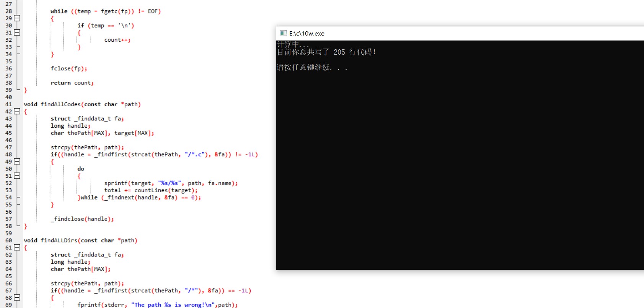The image size is (644, 308).
Task: Collapse findAllCodes fold marker at line 42
Action: click(17, 111)
